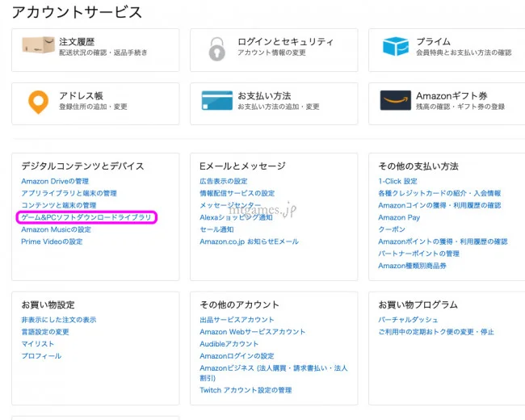Open ゲーム&PCソフトダウンロードライブラリ link
The image size is (525, 420).
86,217
